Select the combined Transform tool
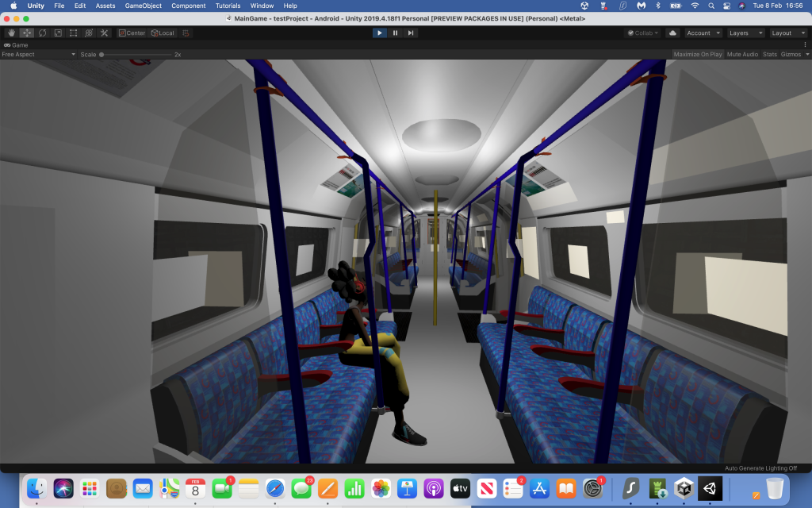812x508 pixels. (89, 33)
